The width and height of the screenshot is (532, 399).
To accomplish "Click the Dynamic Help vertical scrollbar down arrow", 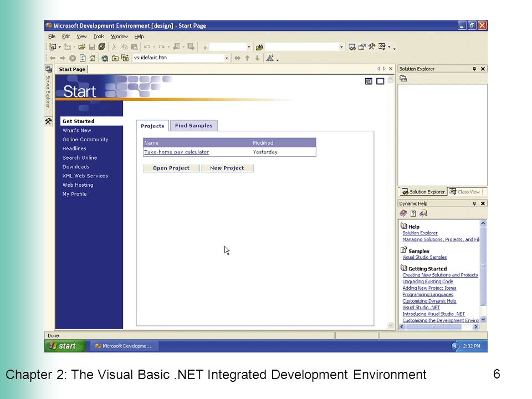I will [483, 320].
